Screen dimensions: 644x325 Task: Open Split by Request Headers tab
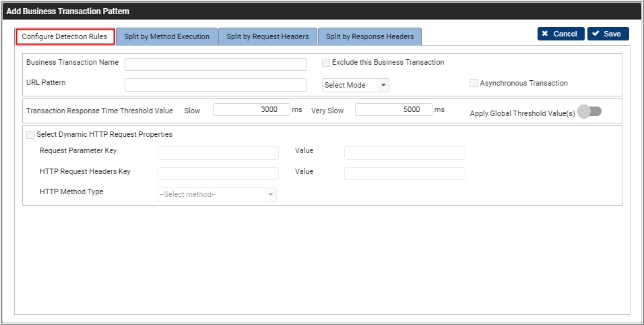tap(267, 36)
